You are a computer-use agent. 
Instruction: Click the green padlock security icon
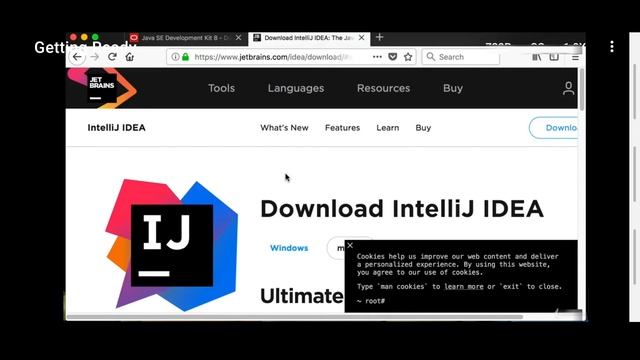point(185,57)
